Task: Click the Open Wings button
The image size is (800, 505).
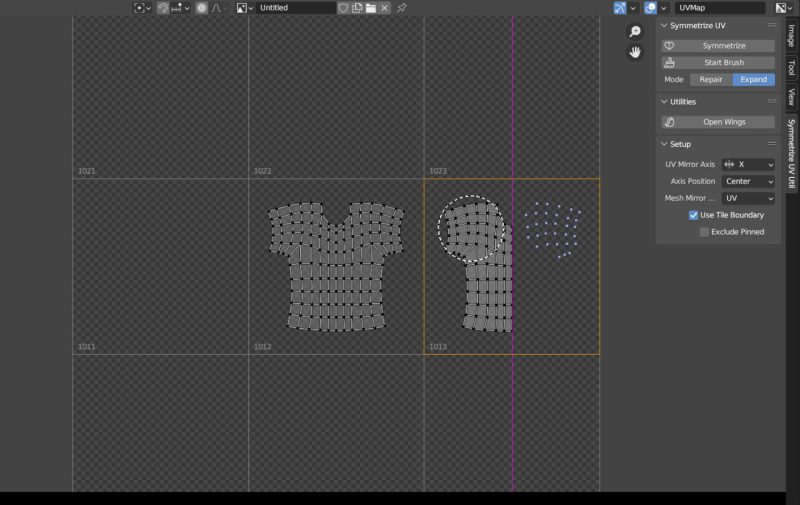Action: pyautogui.click(x=718, y=122)
